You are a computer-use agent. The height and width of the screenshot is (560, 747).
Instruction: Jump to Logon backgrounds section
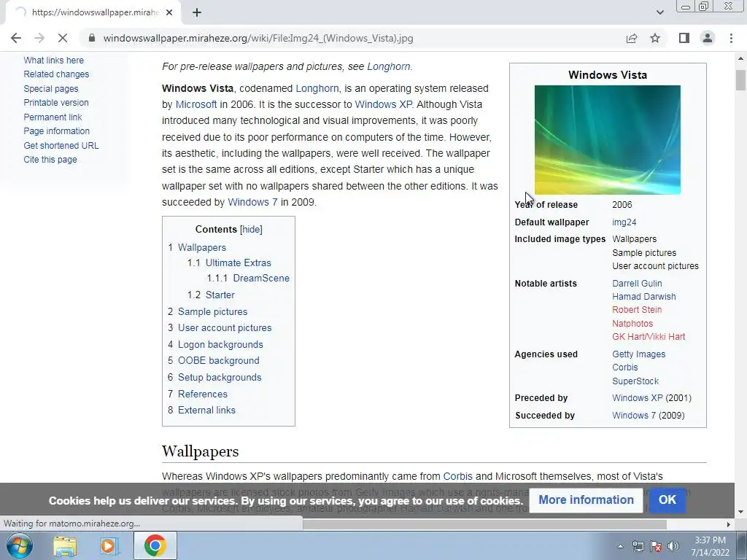point(220,345)
